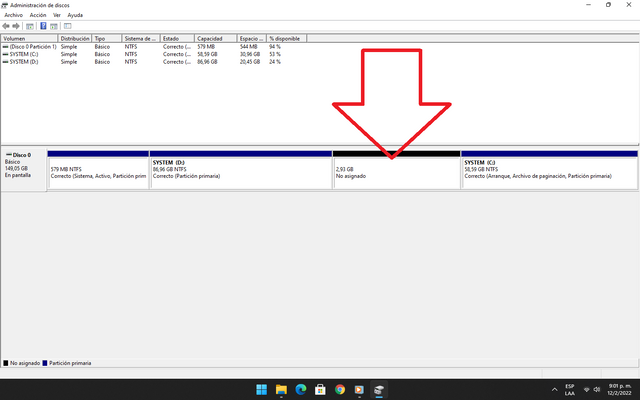Click the view settings icon in the toolbar
The width and height of the screenshot is (640, 400).
[68, 26]
